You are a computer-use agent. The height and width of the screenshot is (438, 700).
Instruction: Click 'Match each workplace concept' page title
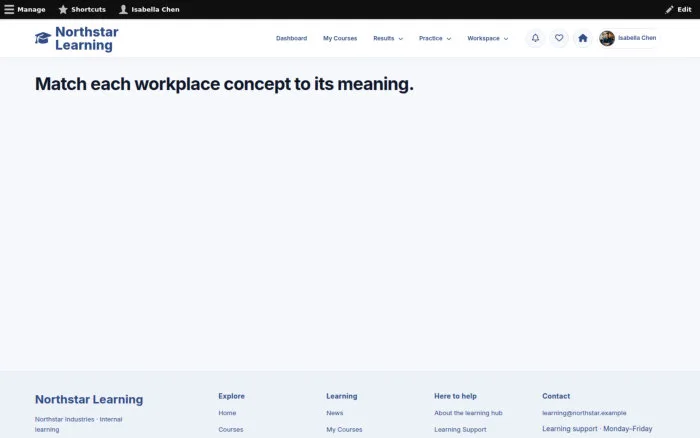point(224,84)
